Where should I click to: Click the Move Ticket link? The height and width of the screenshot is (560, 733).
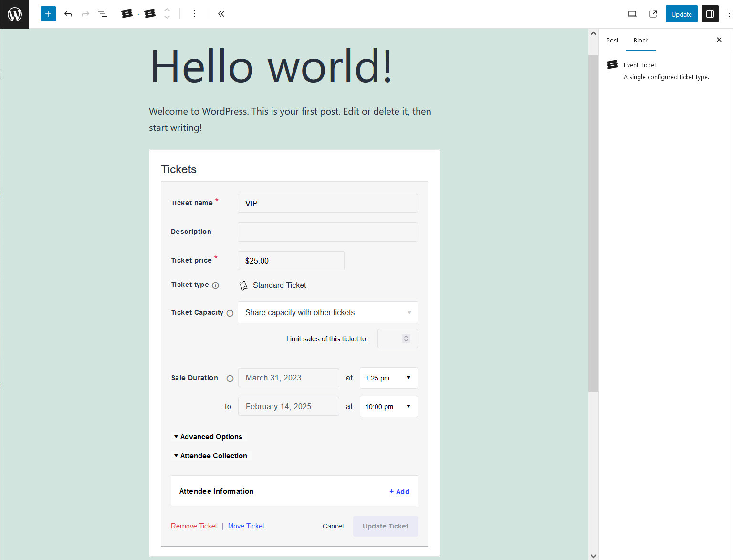[x=246, y=526]
